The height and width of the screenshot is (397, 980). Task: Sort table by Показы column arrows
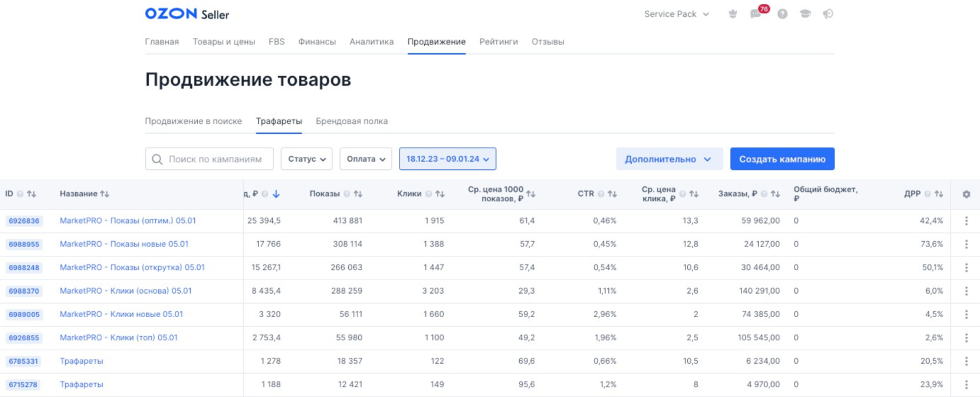(x=358, y=194)
